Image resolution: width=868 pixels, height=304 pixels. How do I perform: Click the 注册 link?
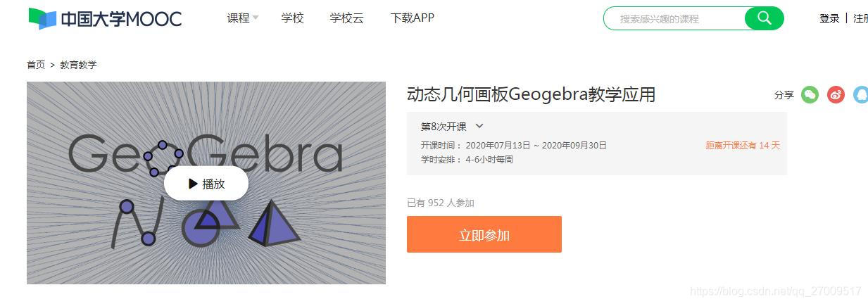pyautogui.click(x=860, y=18)
